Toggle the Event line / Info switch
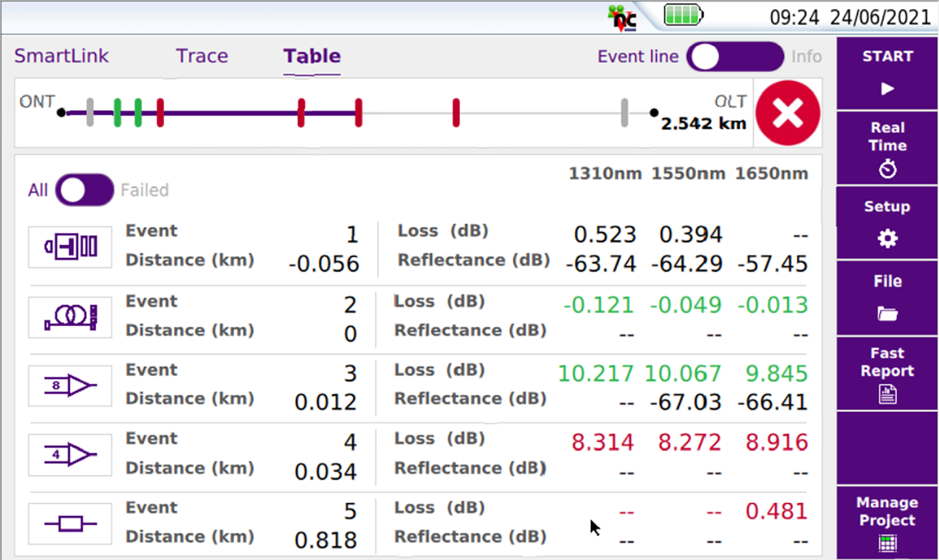This screenshot has height=560, width=939. tap(734, 57)
